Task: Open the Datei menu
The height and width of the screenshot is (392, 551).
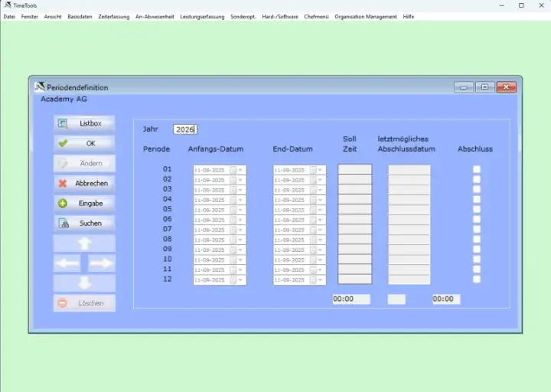Action: click(x=9, y=17)
